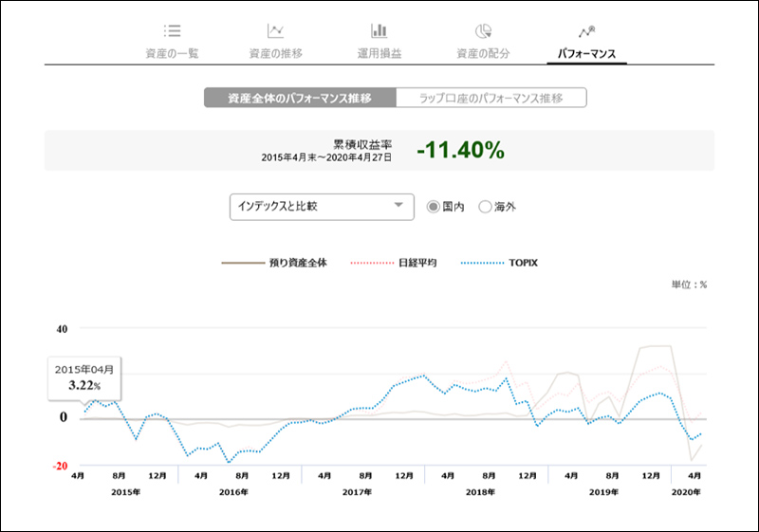
Task: Select 資産全体のパフォーマンス推移 toggle button
Action: click(x=299, y=99)
